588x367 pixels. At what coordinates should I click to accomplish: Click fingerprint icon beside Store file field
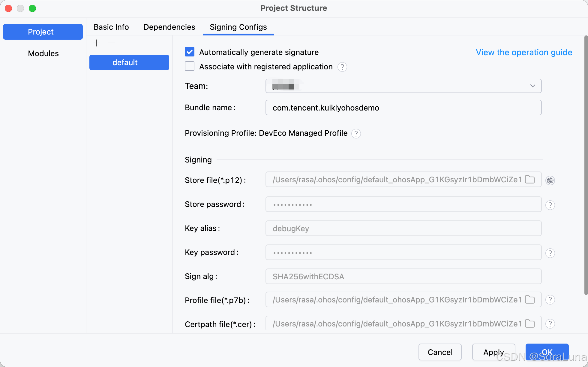click(550, 180)
